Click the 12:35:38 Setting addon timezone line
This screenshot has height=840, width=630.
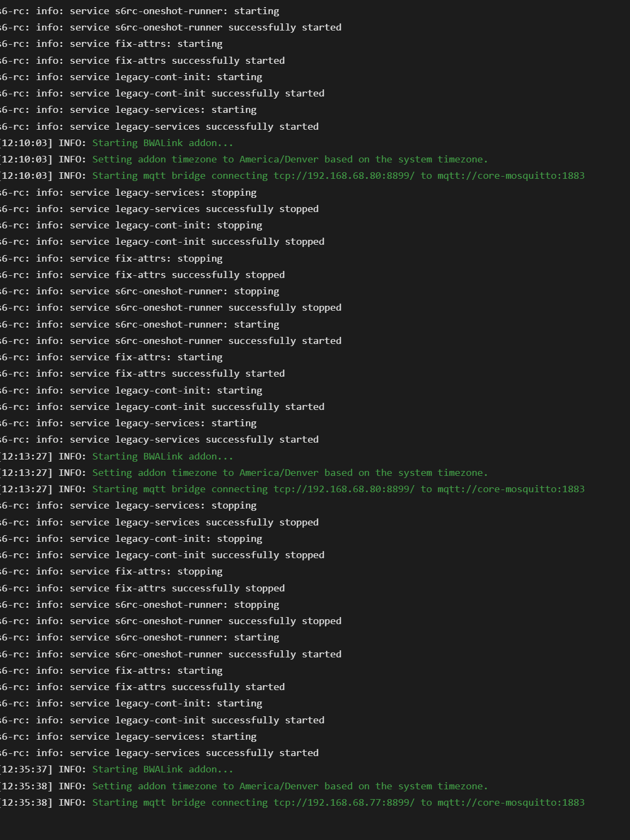pyautogui.click(x=290, y=786)
